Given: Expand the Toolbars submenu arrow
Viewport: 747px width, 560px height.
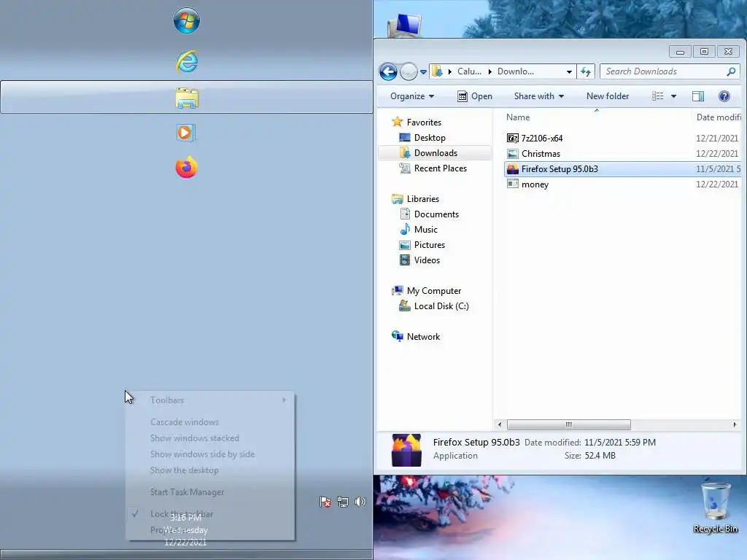Looking at the screenshot, I should tap(284, 400).
